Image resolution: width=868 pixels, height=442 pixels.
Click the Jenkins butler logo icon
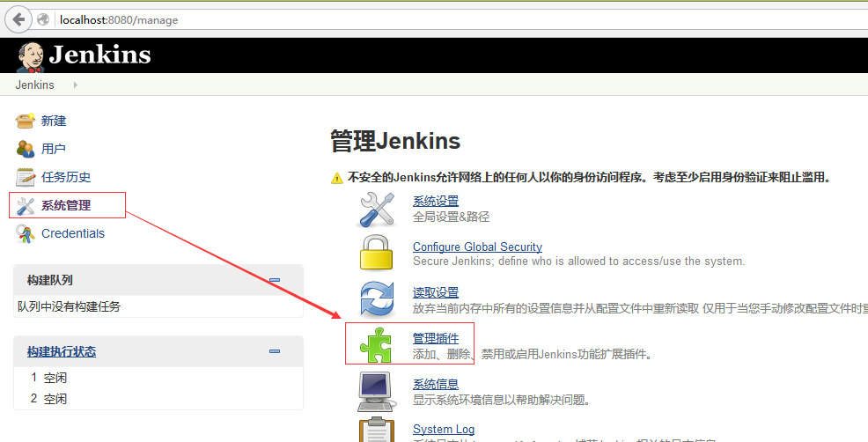tap(30, 56)
